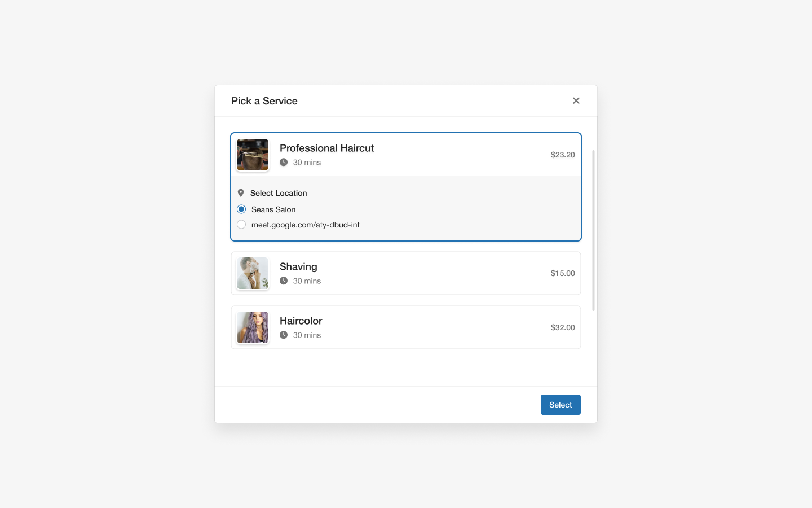
Task: Click the Seans Salon location label
Action: (273, 209)
